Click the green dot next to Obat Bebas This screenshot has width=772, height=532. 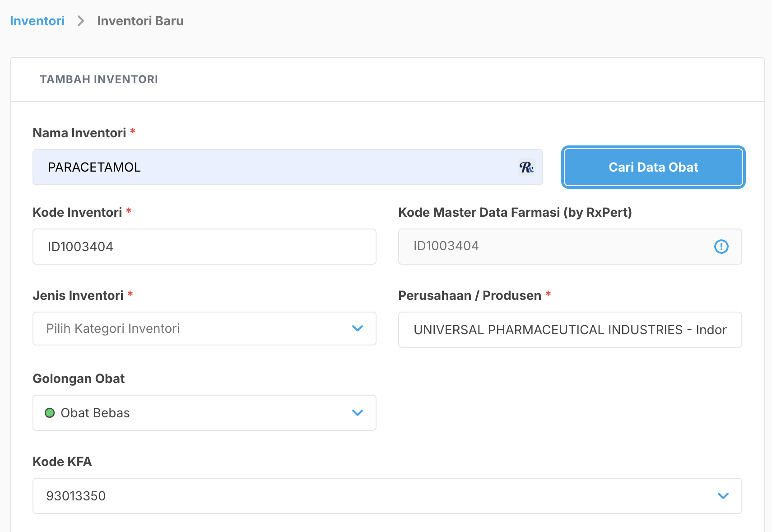click(x=50, y=412)
